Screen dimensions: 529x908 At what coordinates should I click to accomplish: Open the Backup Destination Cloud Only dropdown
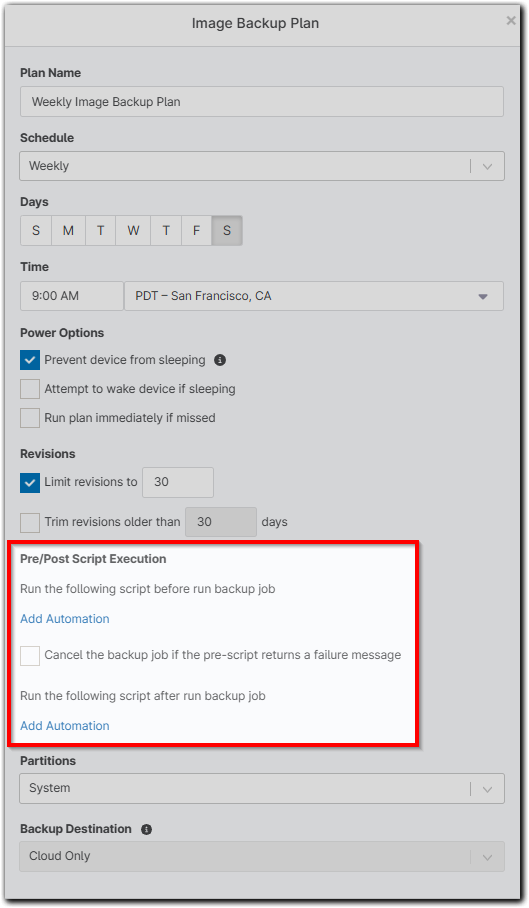(x=262, y=856)
